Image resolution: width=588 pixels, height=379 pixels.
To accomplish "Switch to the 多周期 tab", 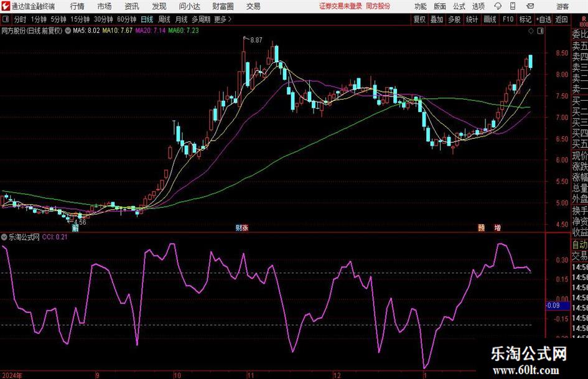I will [201, 19].
